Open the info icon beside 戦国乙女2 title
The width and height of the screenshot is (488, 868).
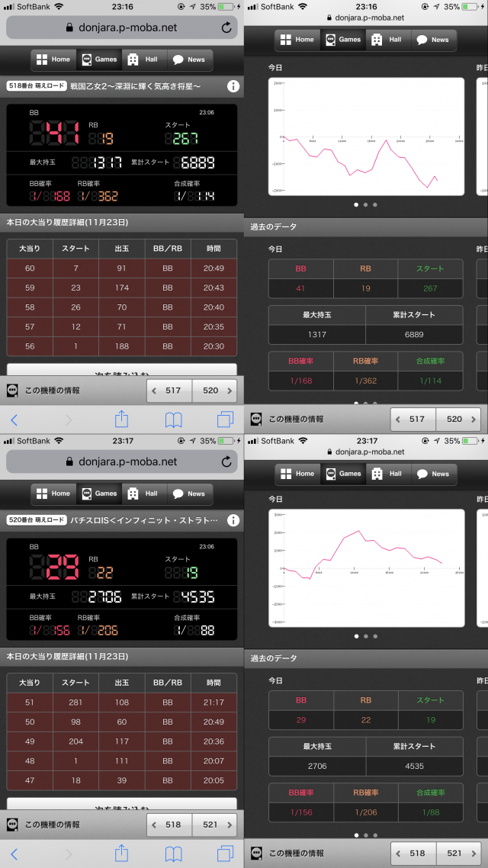tap(233, 87)
